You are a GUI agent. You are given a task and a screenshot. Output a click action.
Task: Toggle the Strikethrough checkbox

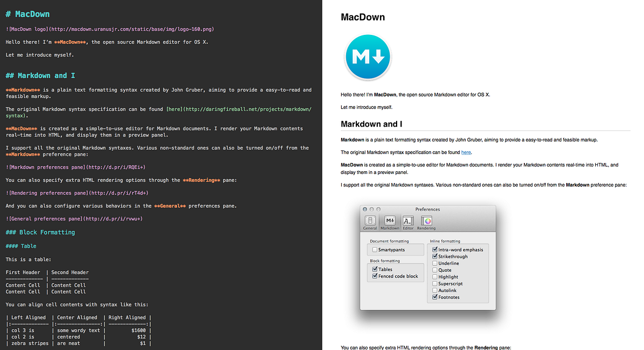click(x=435, y=256)
